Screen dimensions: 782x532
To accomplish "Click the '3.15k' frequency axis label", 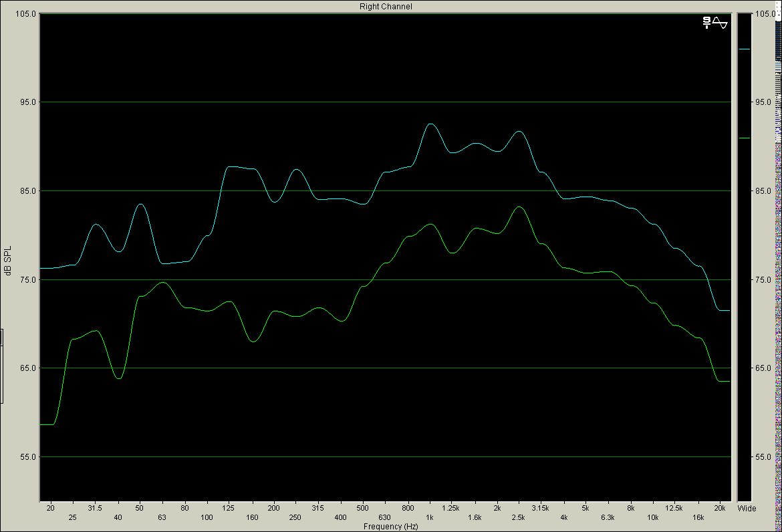I will click(540, 508).
